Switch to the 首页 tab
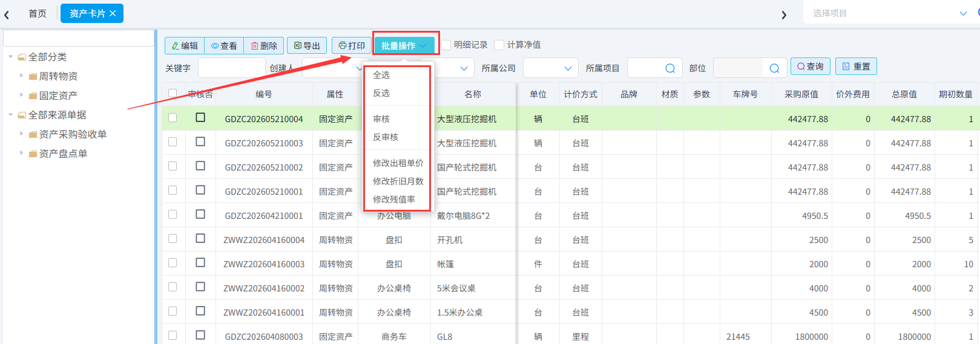The height and width of the screenshot is (344, 980). [x=38, y=13]
